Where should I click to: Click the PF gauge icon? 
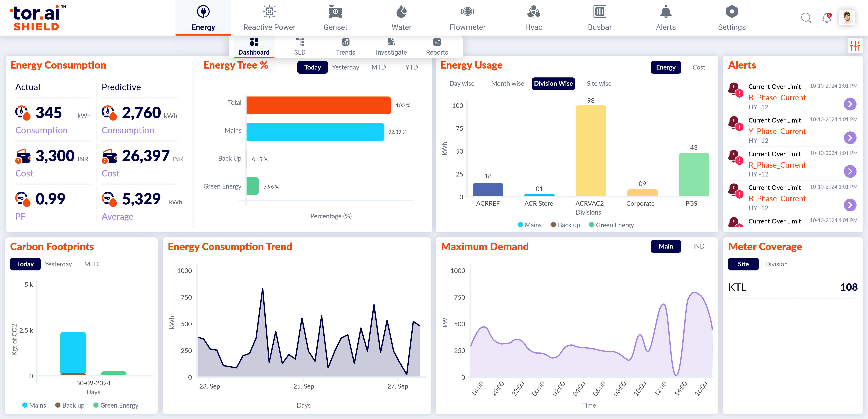pyautogui.click(x=23, y=199)
